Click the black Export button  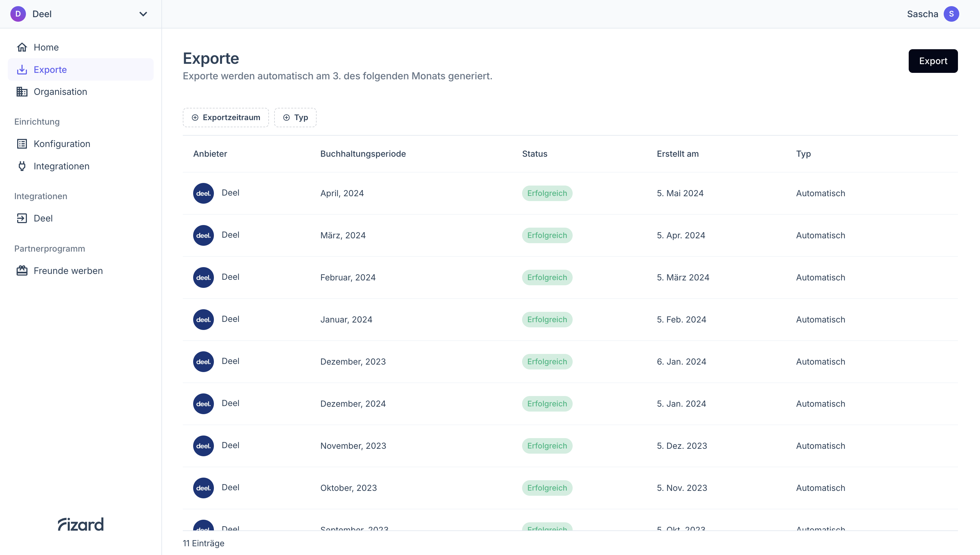933,61
